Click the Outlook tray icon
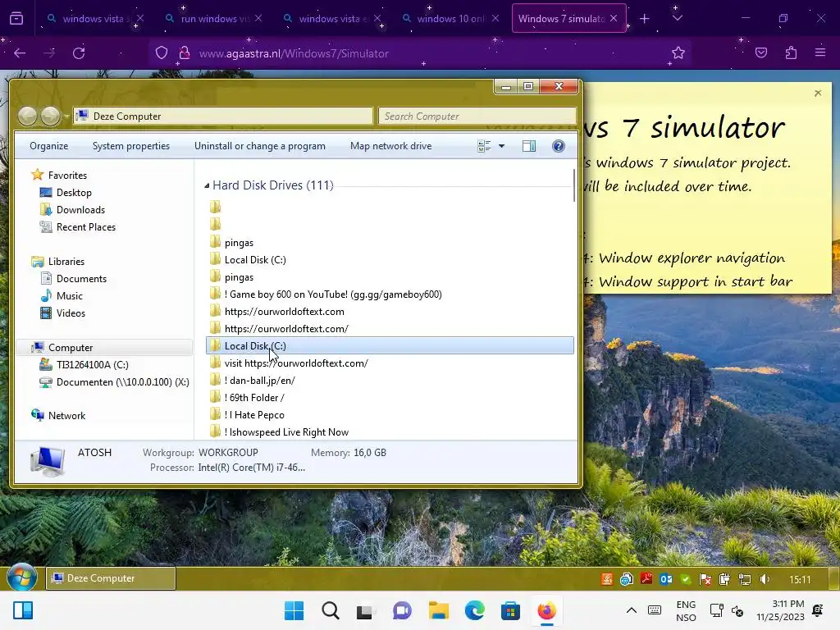 click(666, 579)
